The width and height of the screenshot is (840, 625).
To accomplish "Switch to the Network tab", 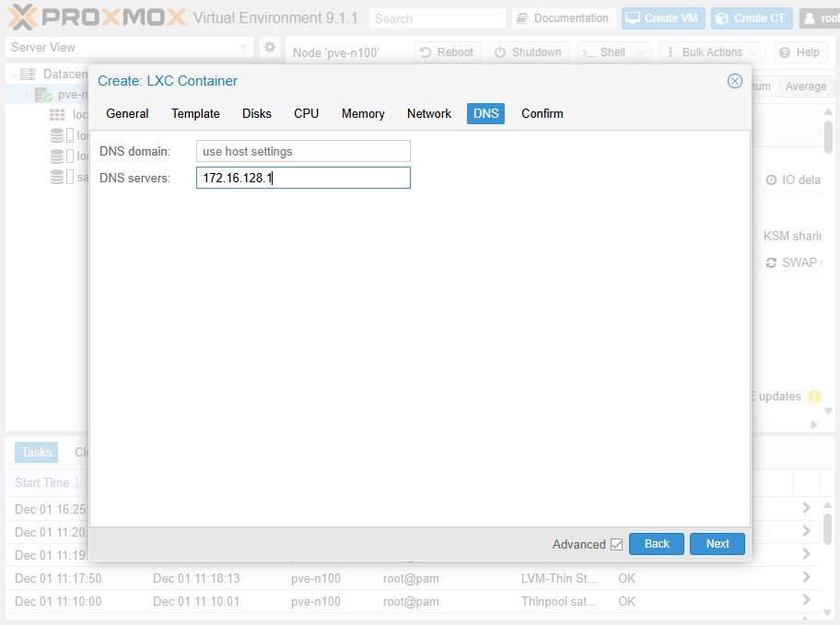I will pos(428,113).
